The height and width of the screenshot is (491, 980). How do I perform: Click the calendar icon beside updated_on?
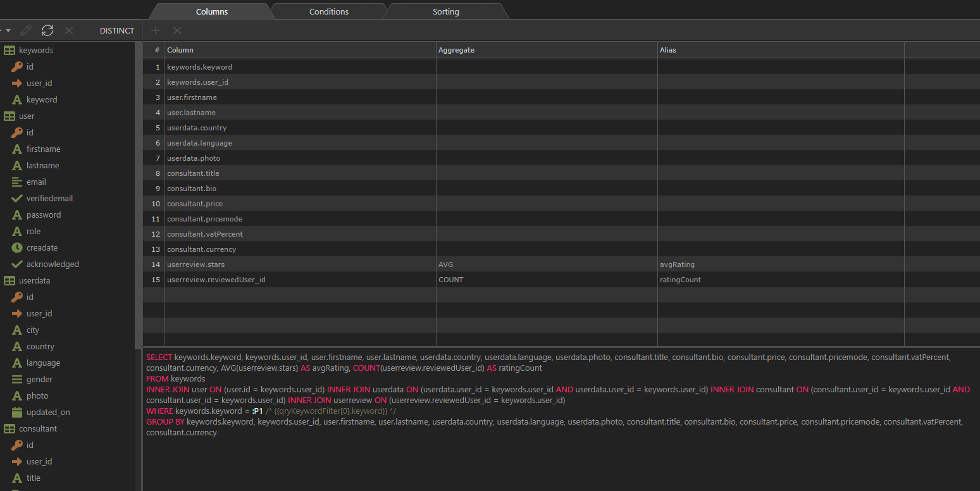point(17,413)
